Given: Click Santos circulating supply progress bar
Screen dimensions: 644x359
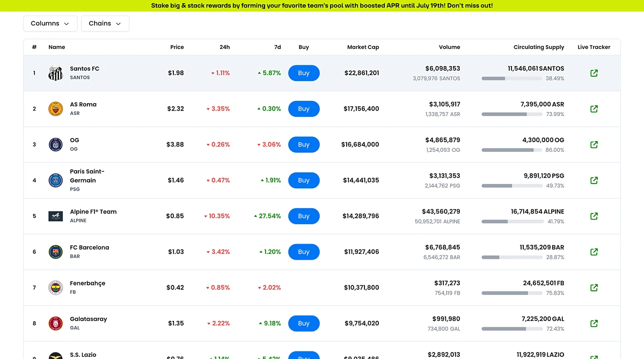Looking at the screenshot, I should 511,78.
